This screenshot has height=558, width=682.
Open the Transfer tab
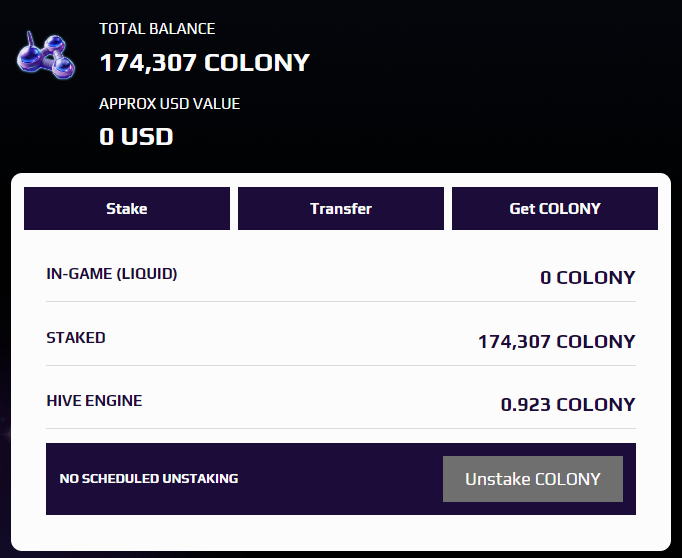pos(341,208)
